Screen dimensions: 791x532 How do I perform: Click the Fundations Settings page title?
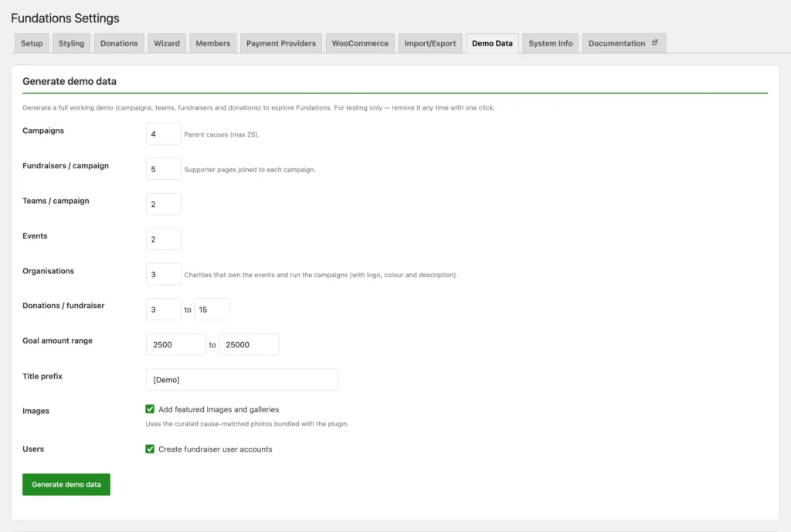[65, 19]
